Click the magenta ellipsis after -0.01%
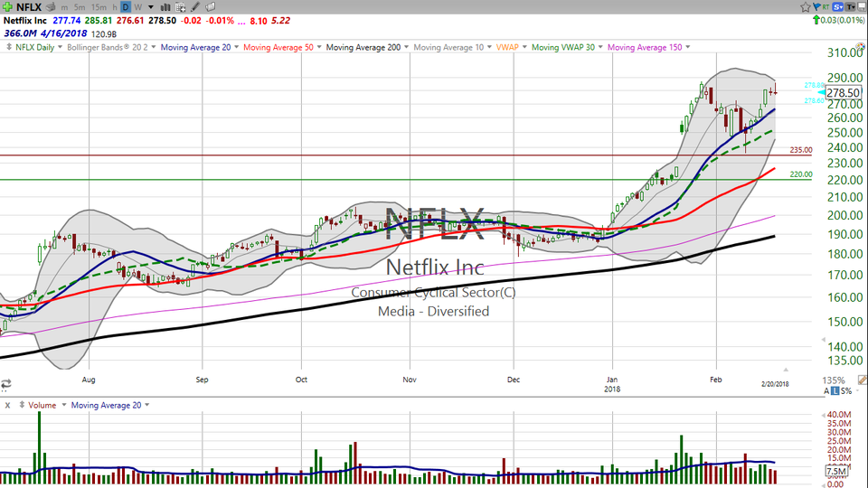868x488 pixels. [241, 22]
